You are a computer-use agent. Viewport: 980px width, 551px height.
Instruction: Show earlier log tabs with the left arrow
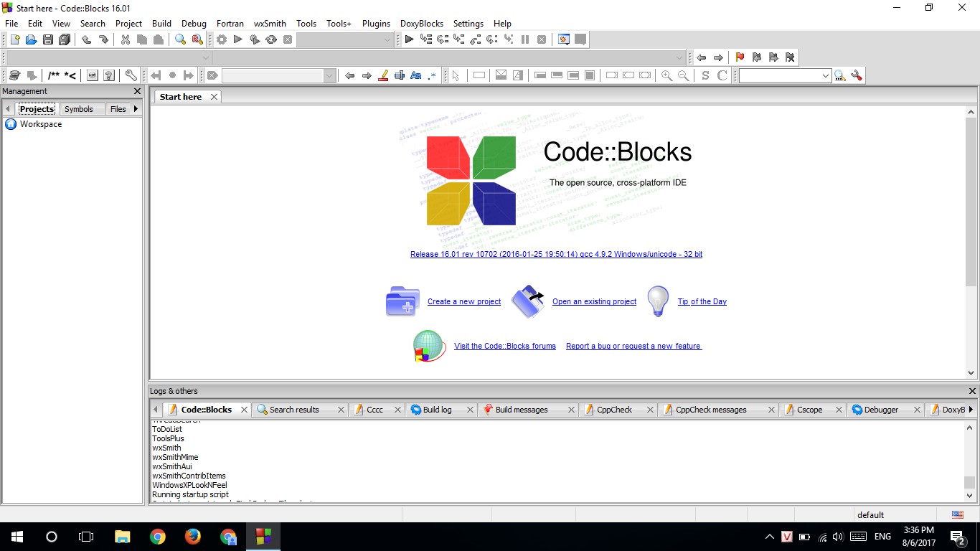click(156, 410)
